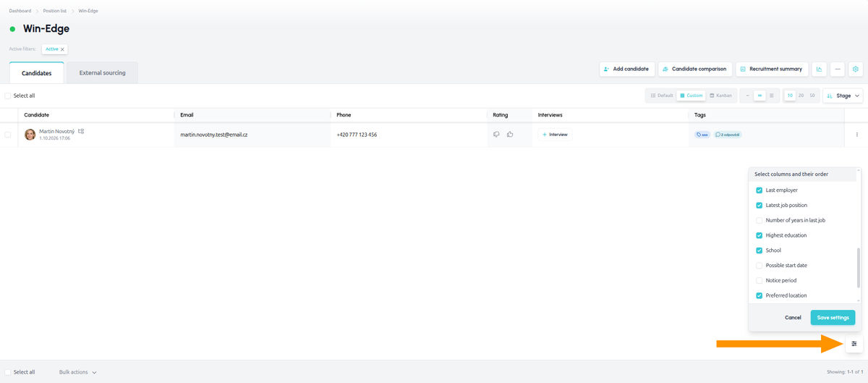
Task: Open the three-dot menu for Martin Novotný
Action: click(x=857, y=135)
